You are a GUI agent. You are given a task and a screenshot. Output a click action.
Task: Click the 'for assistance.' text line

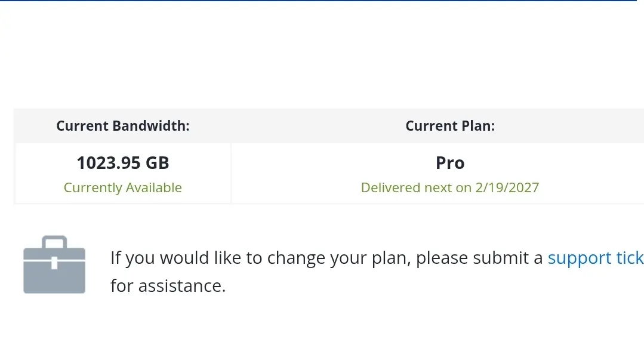[168, 285]
